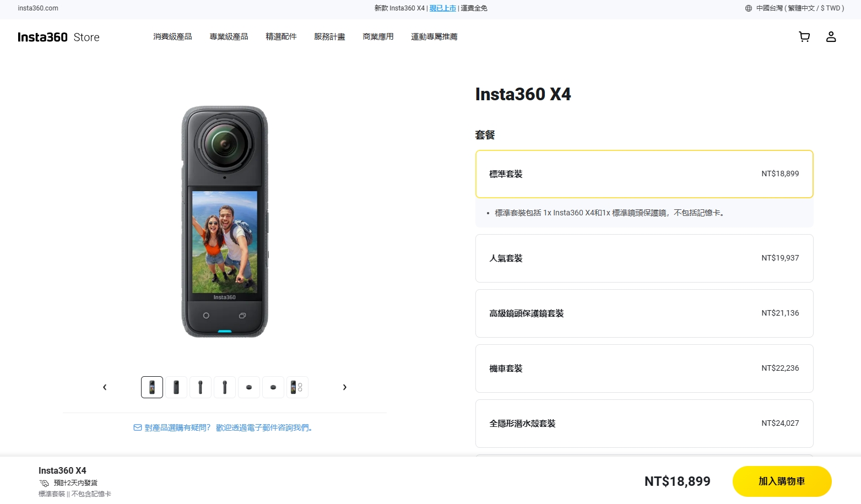This screenshot has height=504, width=861.
Task: Open the 商業應用 menu
Action: (x=378, y=37)
